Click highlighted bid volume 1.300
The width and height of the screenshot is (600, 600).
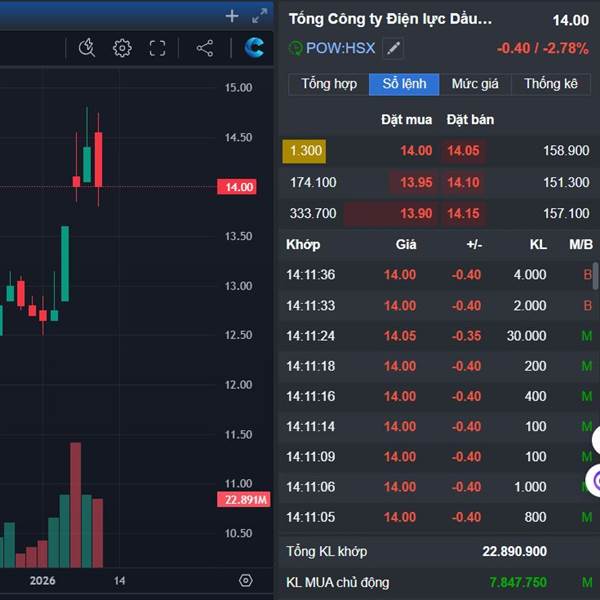tap(304, 151)
